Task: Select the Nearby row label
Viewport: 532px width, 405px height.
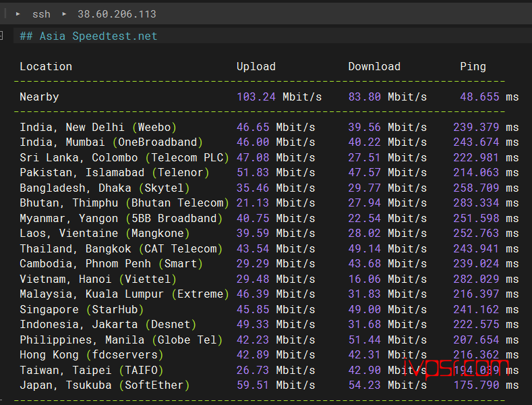Action: (x=39, y=97)
